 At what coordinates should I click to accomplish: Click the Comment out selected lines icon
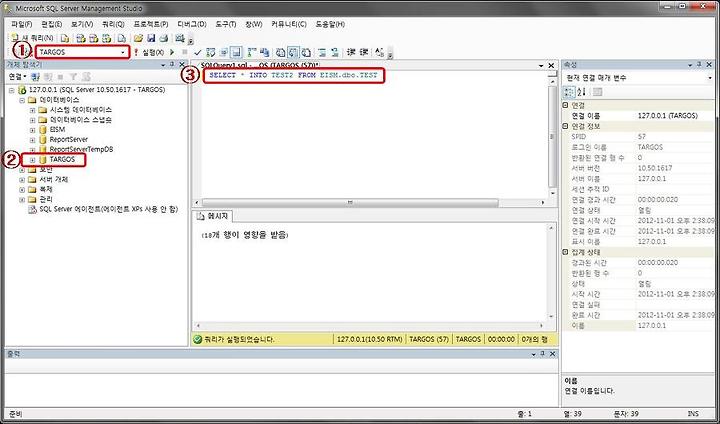pos(322,52)
